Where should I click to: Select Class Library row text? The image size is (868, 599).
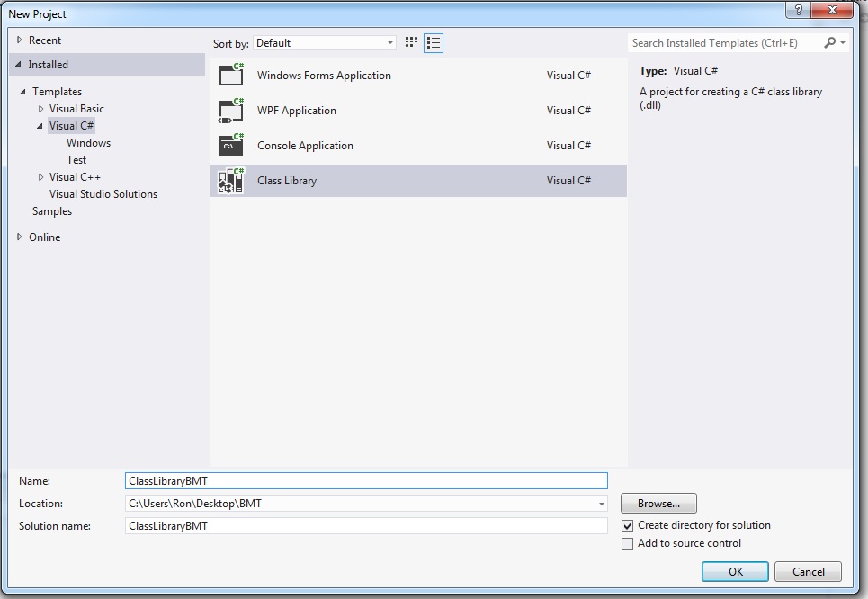(x=287, y=181)
